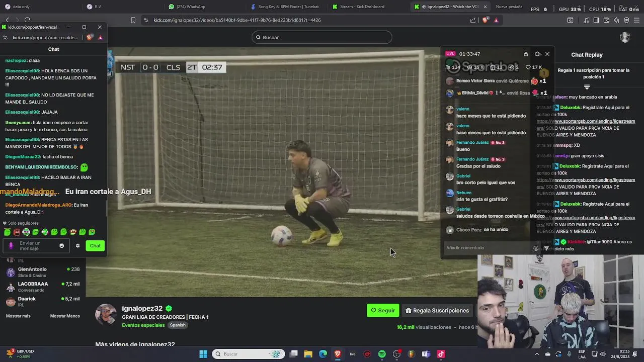Screen dimensions: 644x362
Task: Open Windows Start menu
Action: point(203,354)
